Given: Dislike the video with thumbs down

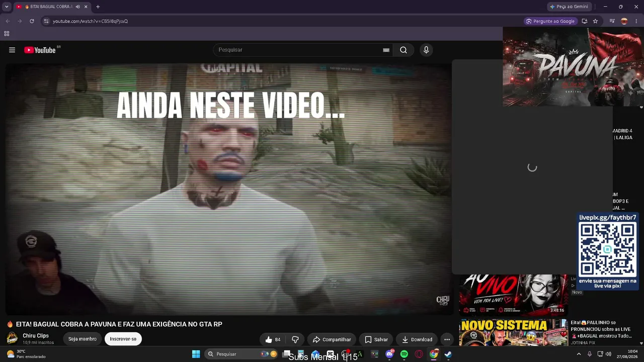Looking at the screenshot, I should (x=295, y=339).
